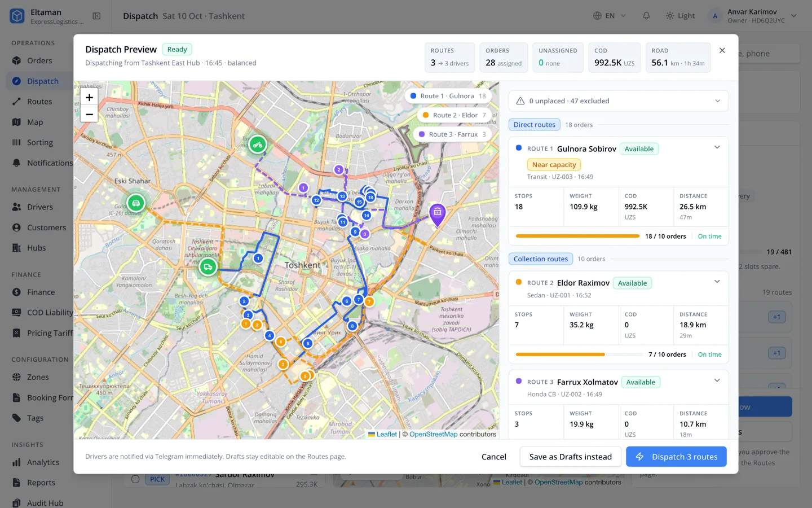Click Dispatch 3 routes button
Viewport: 812px width, 508px height.
(x=676, y=457)
